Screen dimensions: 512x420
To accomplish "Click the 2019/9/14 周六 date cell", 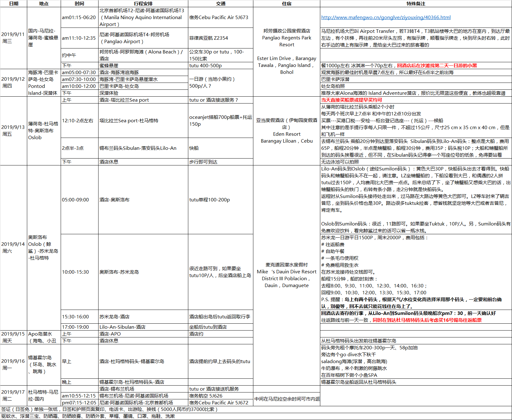I will coord(14,247).
